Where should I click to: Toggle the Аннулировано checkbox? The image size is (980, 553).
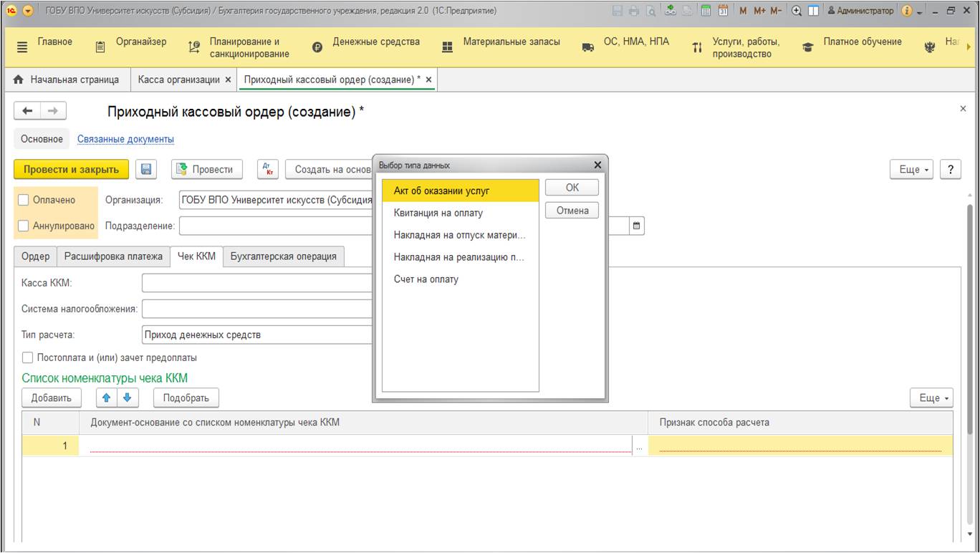pos(24,226)
